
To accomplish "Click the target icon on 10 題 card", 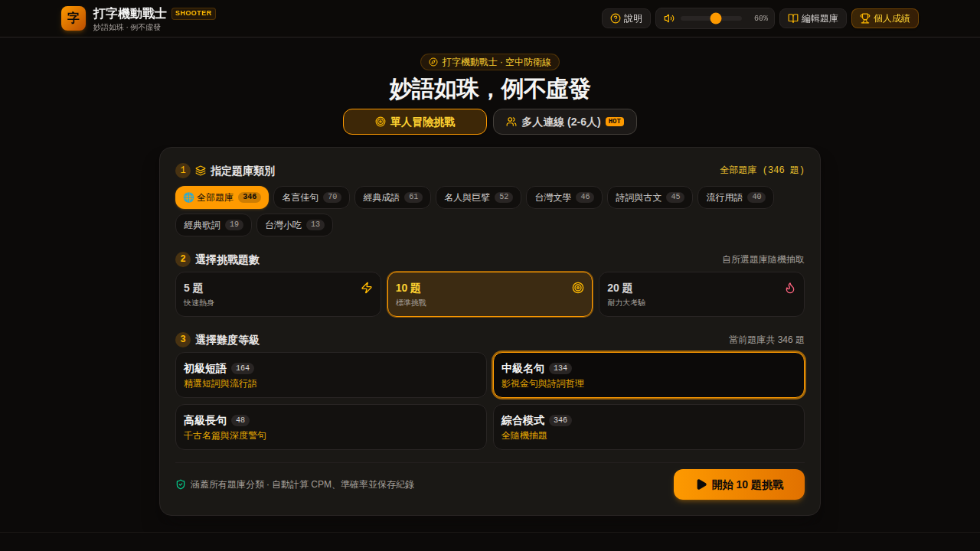I will tap(578, 288).
